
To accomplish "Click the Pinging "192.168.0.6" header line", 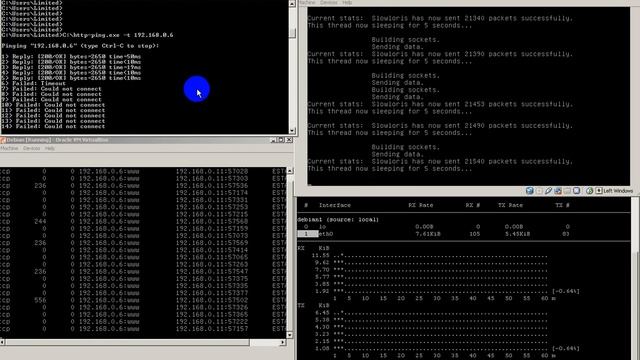I will 80,46.
